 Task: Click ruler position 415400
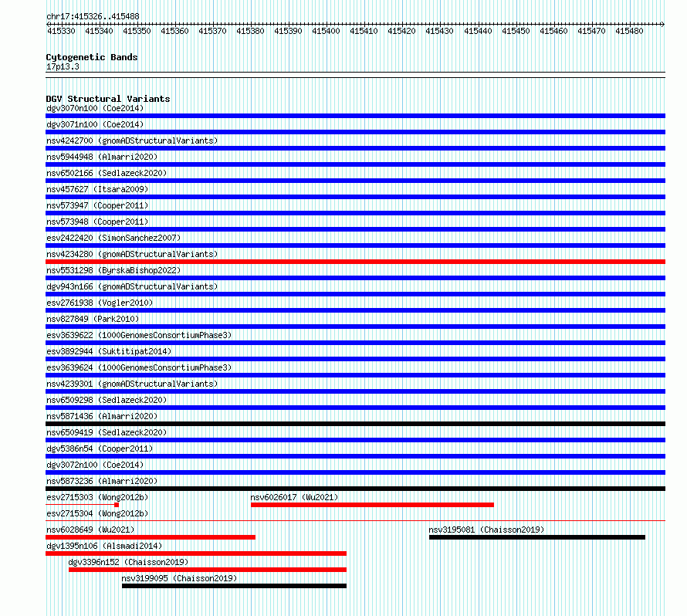coord(326,31)
